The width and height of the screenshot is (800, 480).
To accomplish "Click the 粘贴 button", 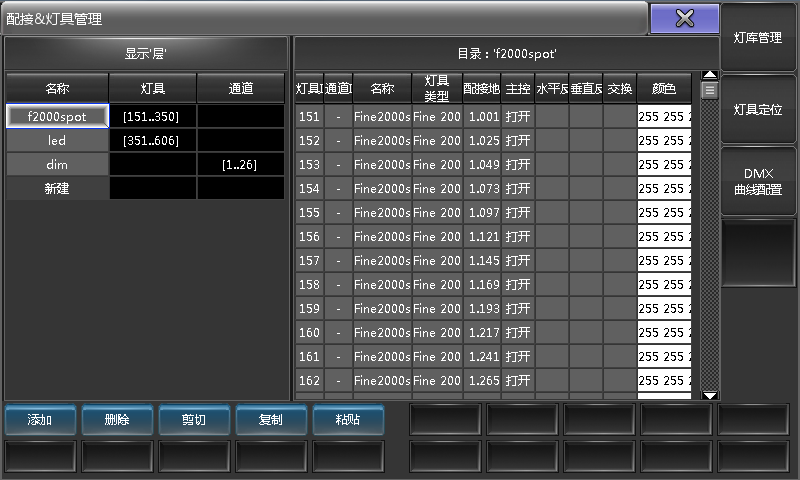I will (x=348, y=420).
